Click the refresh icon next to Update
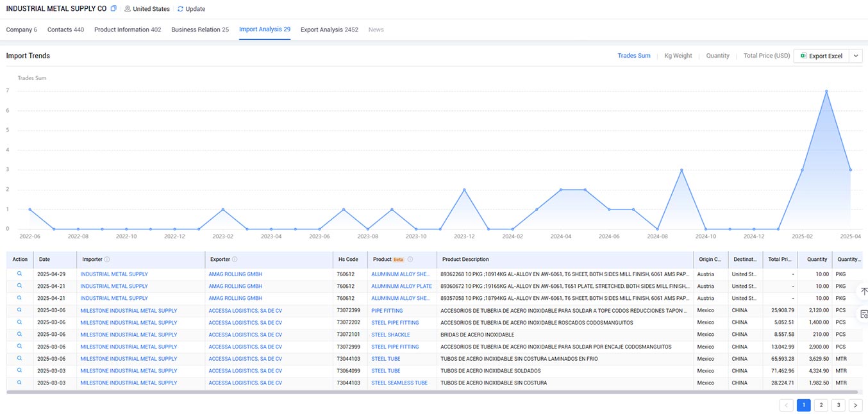Viewport: 868px width, 414px height. point(180,9)
